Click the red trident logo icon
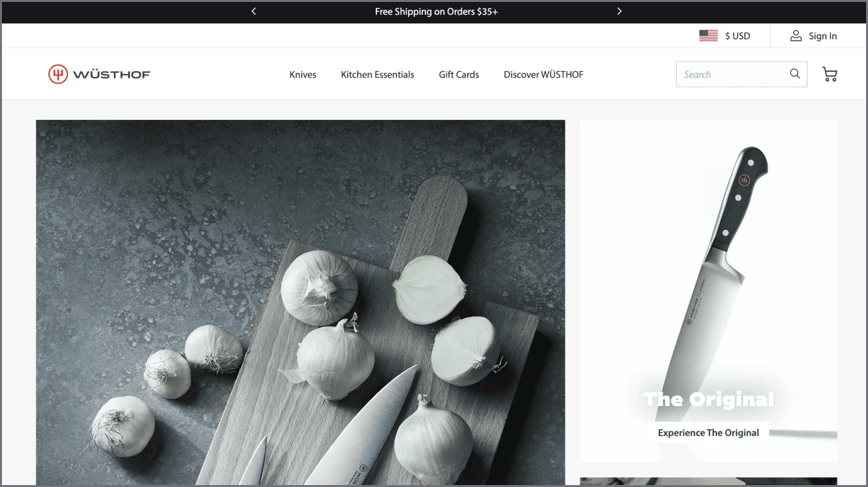 tap(58, 74)
